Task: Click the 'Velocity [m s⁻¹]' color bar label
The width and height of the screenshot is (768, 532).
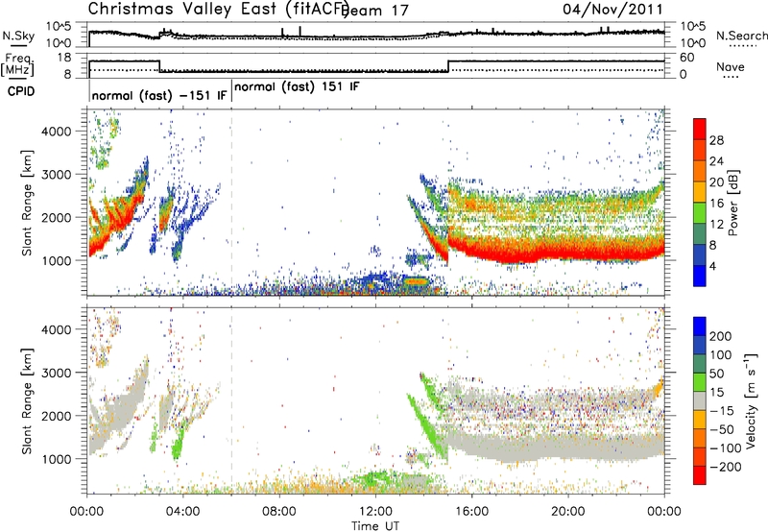Action: click(751, 400)
